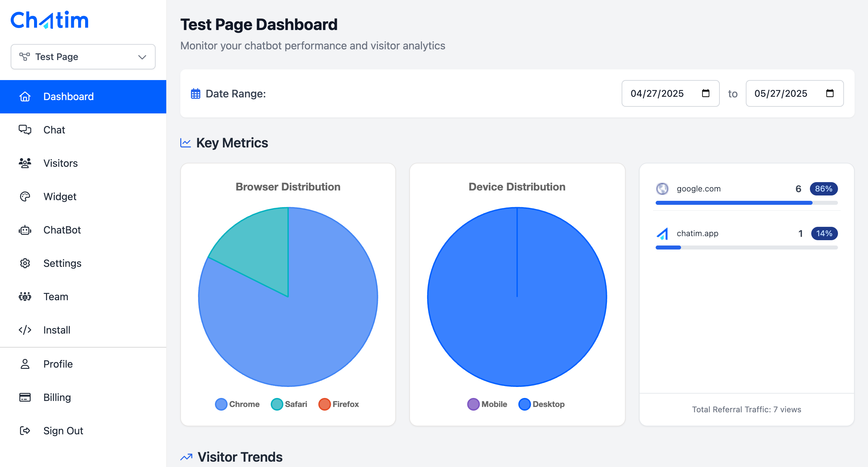Open the Profile section

(x=58, y=364)
